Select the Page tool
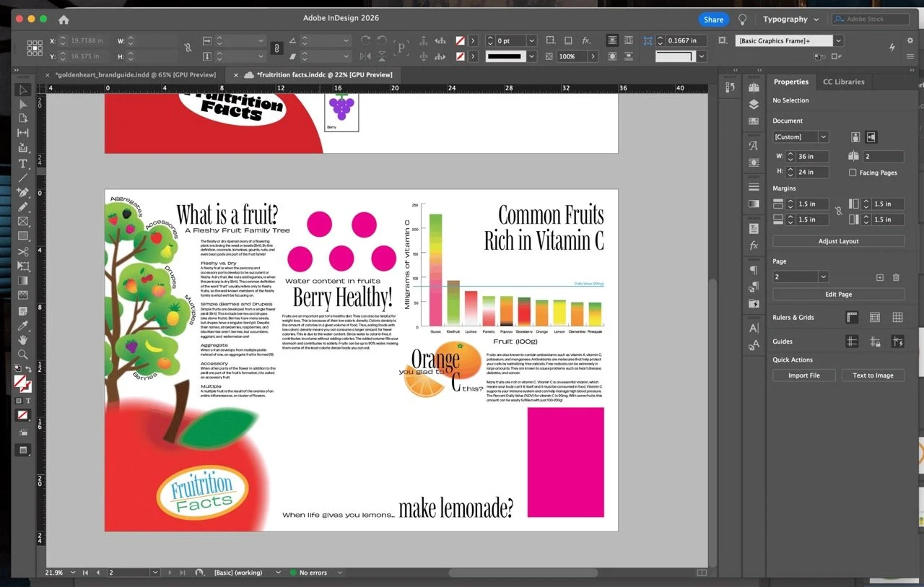The image size is (924, 587). (x=23, y=118)
